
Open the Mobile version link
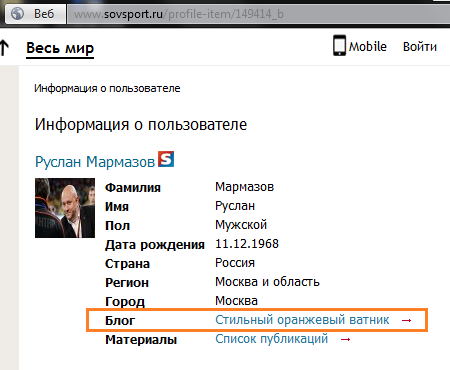point(368,47)
